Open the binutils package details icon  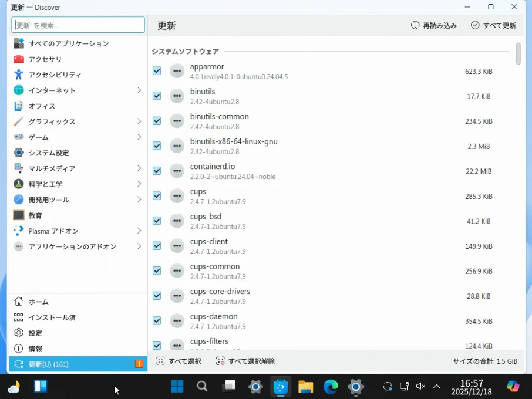click(x=177, y=96)
